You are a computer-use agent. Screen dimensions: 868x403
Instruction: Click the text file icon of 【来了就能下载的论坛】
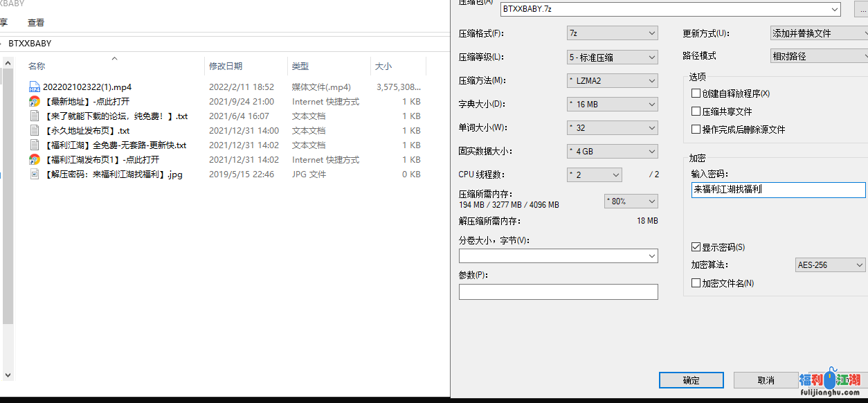point(34,116)
